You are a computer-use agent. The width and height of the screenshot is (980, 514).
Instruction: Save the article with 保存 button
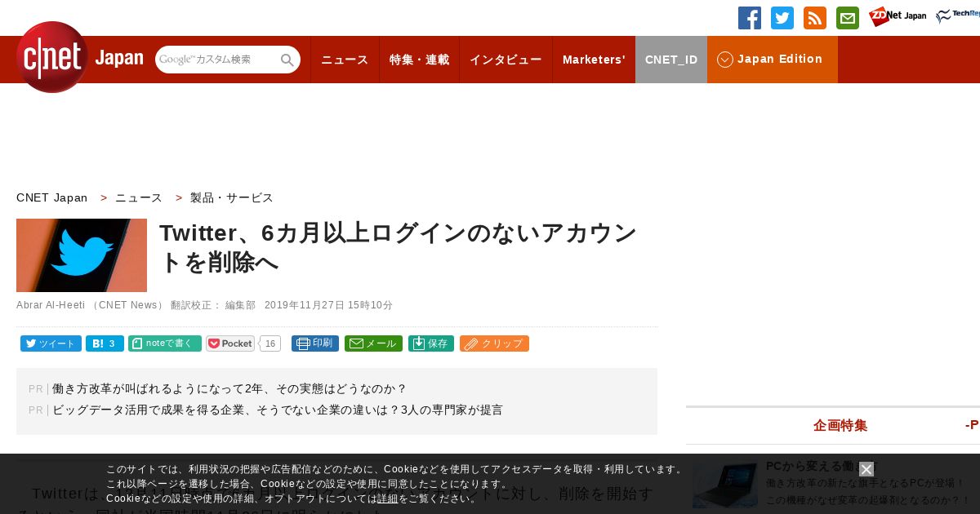pyautogui.click(x=431, y=343)
